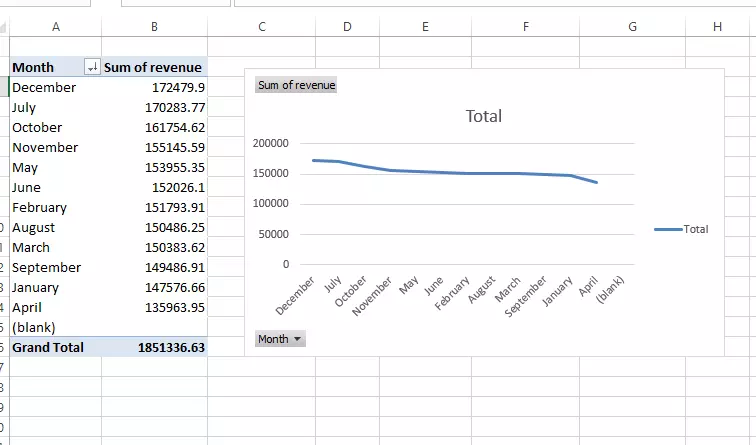Select the 200000 vertical axis label
Screen dimensions: 756x445
coord(271,144)
